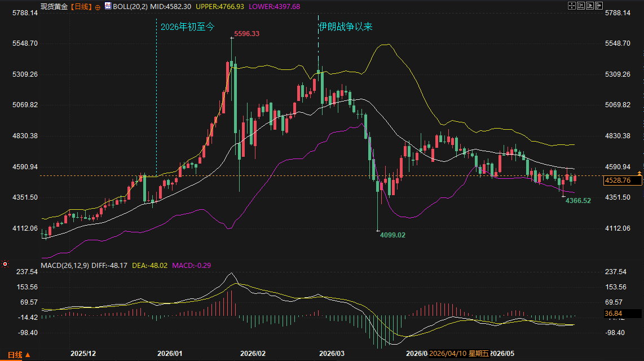Click the DEA:-48.02 value

click(149, 266)
